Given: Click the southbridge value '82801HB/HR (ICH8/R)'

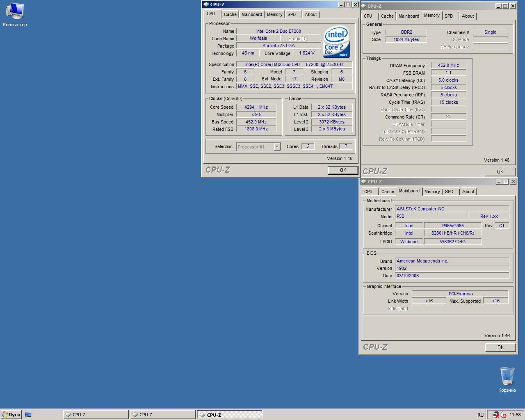Looking at the screenshot, I should pyautogui.click(x=453, y=233).
